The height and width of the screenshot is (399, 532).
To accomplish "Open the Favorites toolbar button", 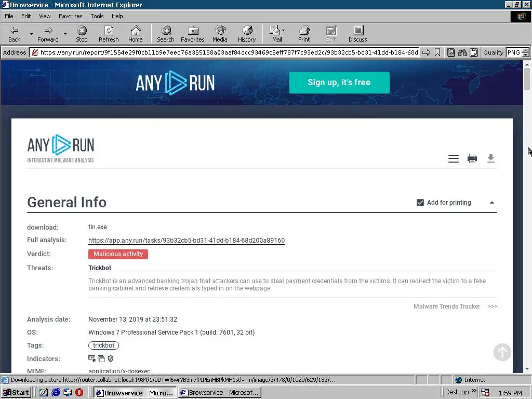I will point(193,34).
